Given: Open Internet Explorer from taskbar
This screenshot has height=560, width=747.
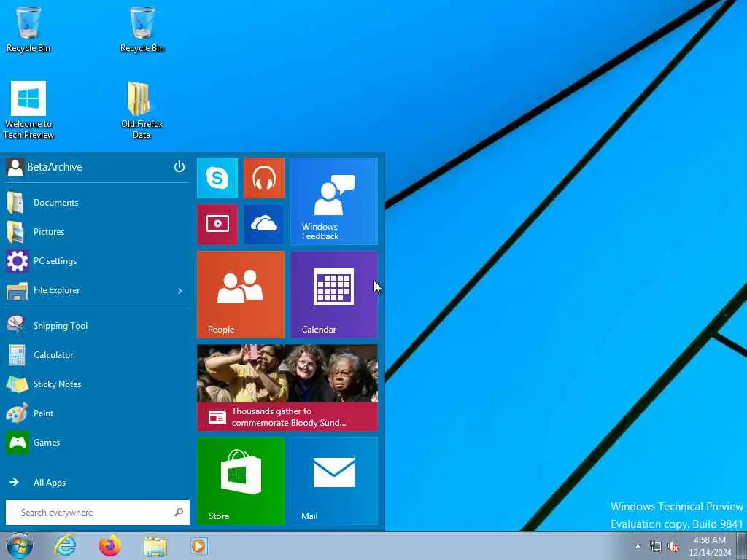Looking at the screenshot, I should [65, 545].
